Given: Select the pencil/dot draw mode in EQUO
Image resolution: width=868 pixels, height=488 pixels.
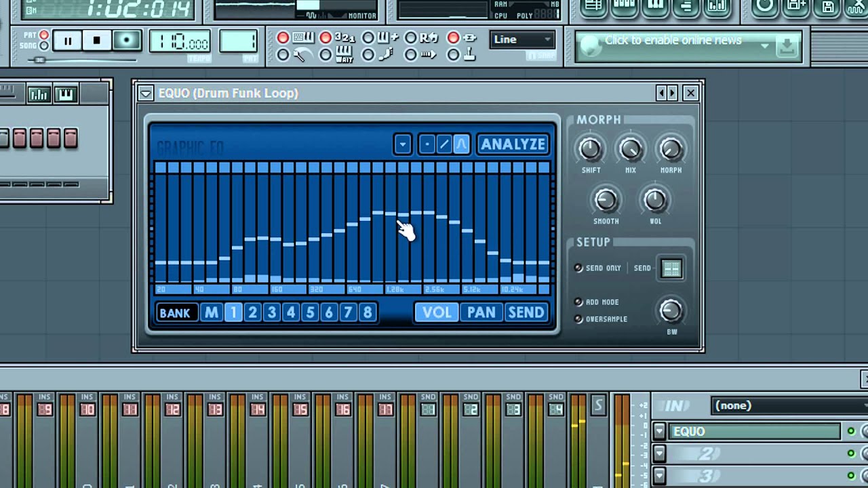Looking at the screenshot, I should click(x=427, y=144).
